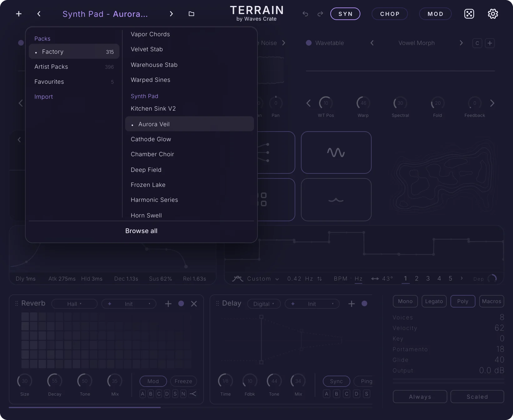Click the Macros button
Viewport: 513px width, 420px height.
click(492, 301)
